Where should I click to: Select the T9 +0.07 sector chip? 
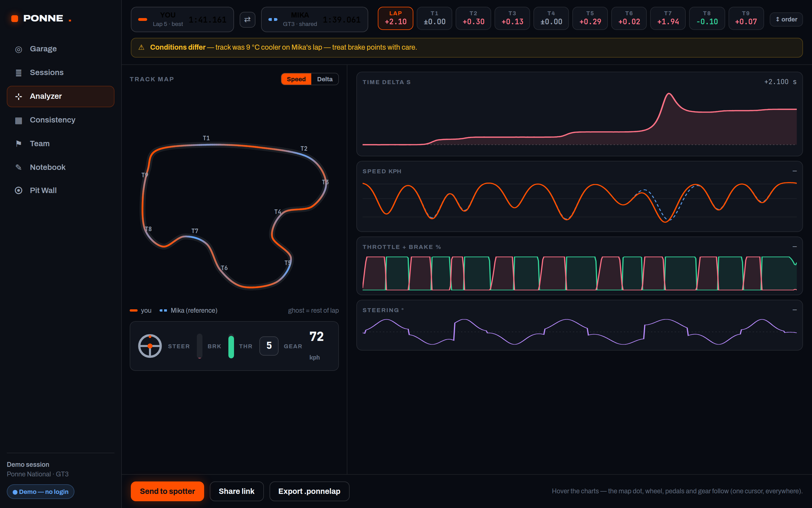(746, 18)
